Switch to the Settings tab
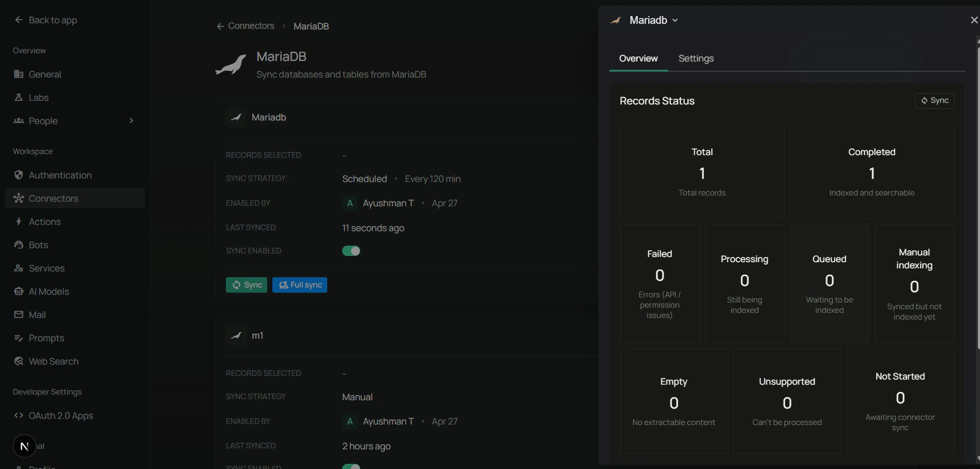This screenshot has height=469, width=980. 695,58
